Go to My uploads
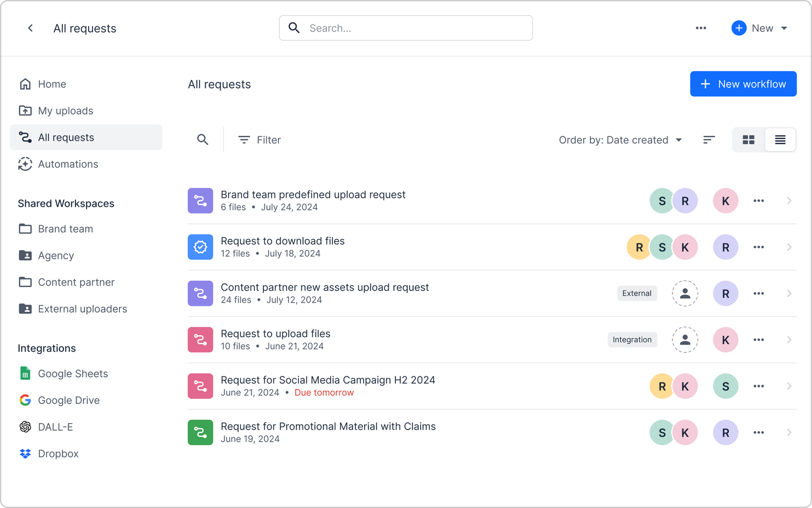The height and width of the screenshot is (508, 812). 65,111
